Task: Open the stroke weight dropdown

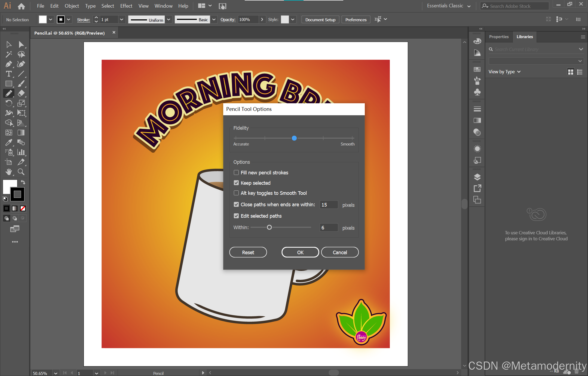Action: click(121, 20)
